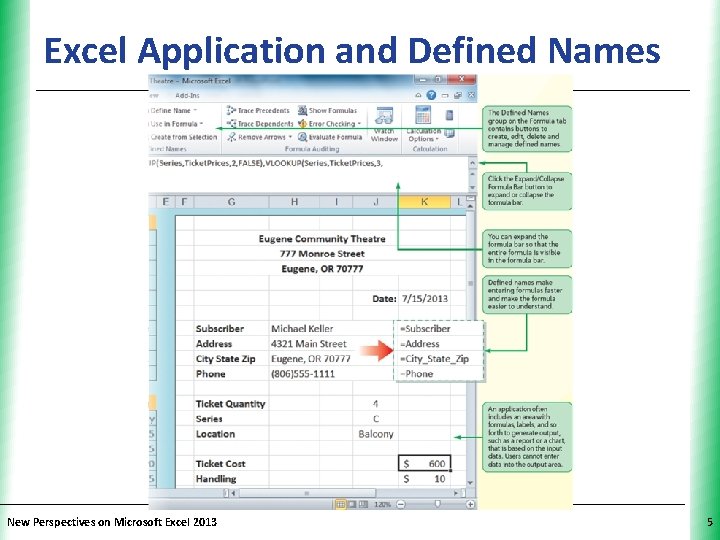720x540 pixels.
Task: Minimize the ribbon with caret icon
Action: point(418,96)
